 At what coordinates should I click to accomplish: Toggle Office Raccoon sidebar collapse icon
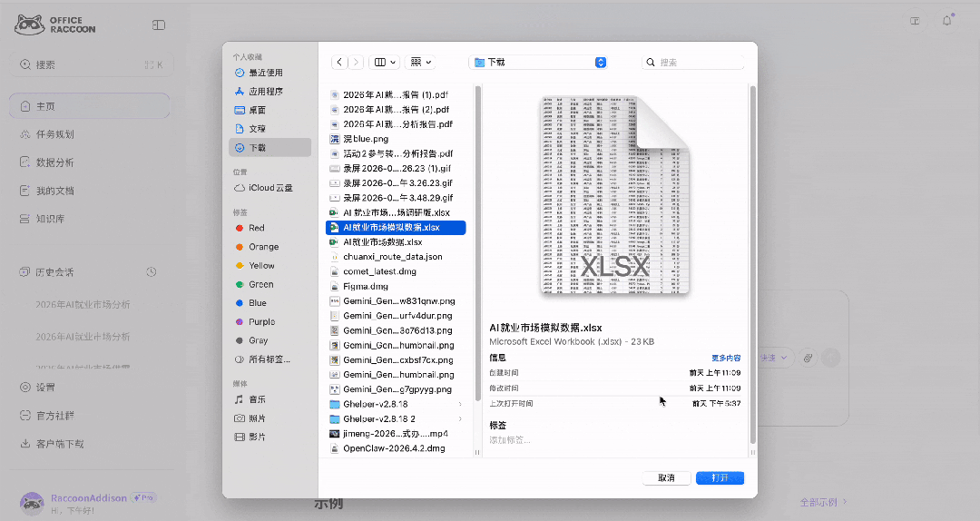tap(159, 25)
